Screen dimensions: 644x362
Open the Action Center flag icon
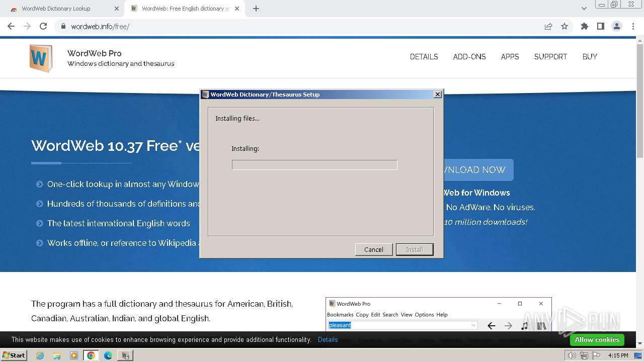click(x=596, y=355)
